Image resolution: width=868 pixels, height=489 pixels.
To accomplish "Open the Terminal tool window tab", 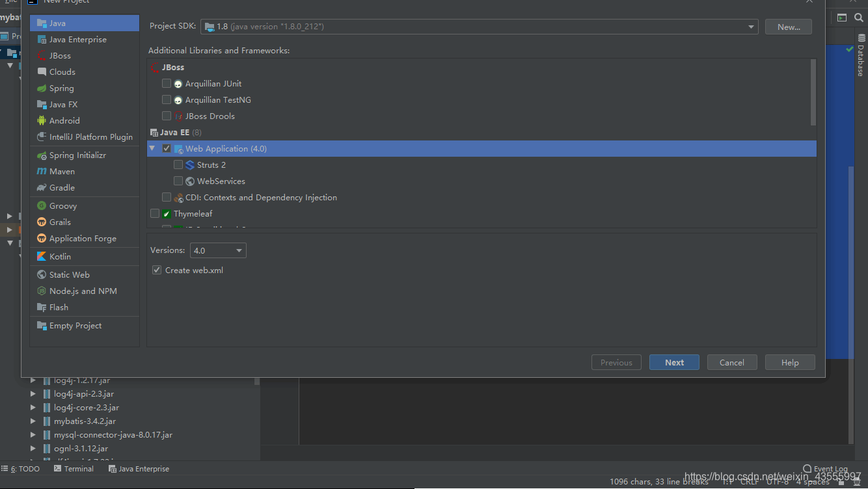I will [x=74, y=469].
